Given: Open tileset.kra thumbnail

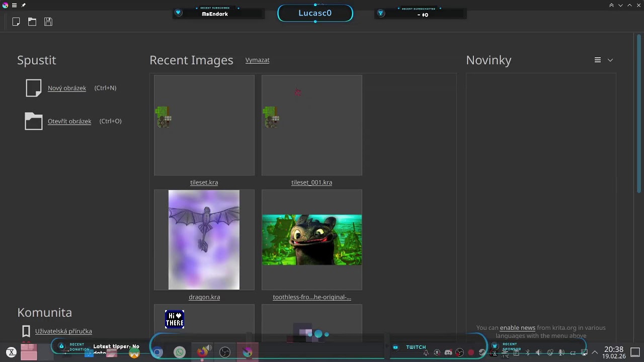Looking at the screenshot, I should coord(204,125).
